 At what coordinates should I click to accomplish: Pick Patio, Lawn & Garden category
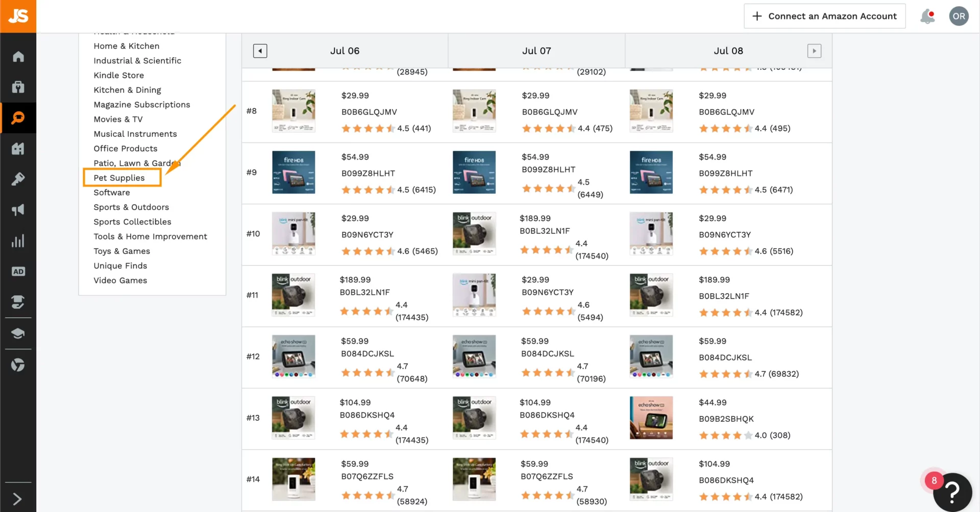[x=137, y=163]
